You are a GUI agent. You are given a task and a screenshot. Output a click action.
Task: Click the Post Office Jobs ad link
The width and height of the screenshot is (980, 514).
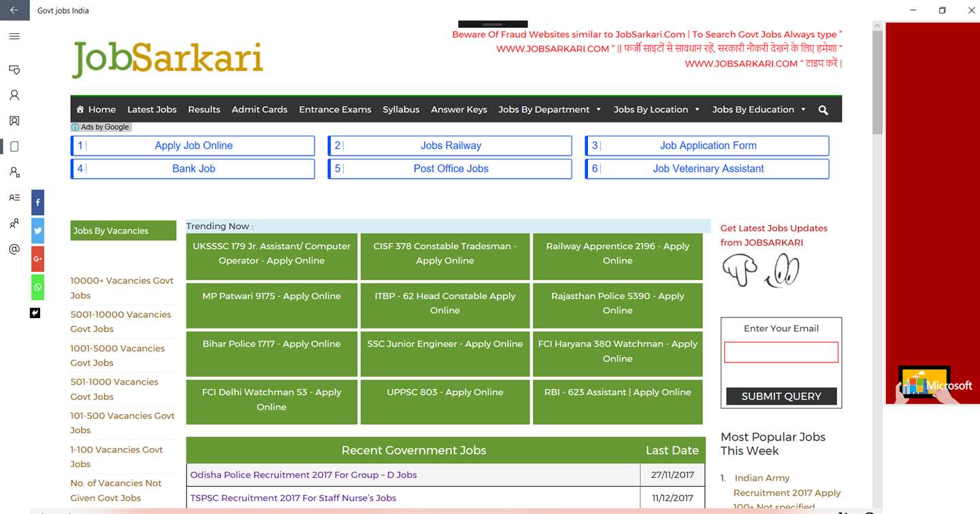[451, 169]
